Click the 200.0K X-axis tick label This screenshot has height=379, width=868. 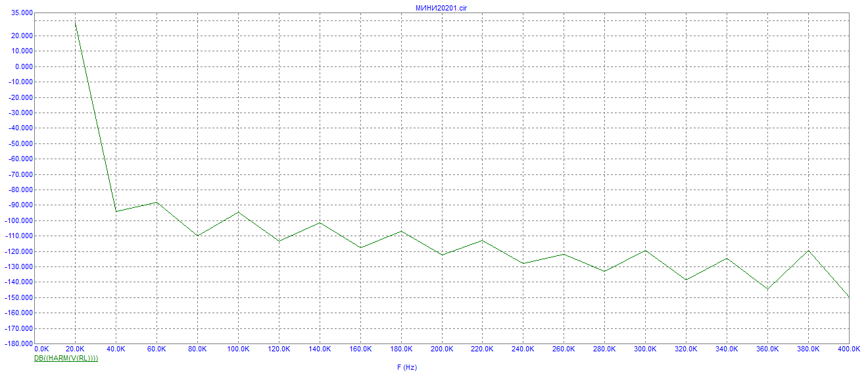pos(442,349)
